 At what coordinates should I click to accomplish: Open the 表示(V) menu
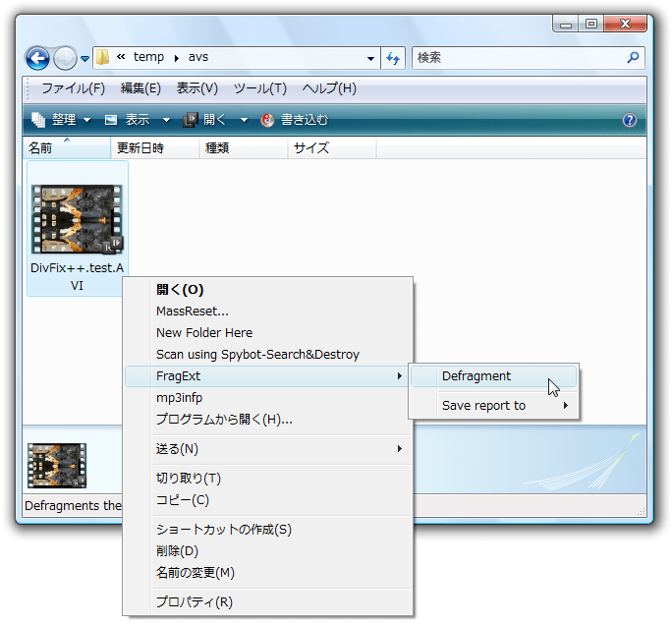(x=197, y=88)
